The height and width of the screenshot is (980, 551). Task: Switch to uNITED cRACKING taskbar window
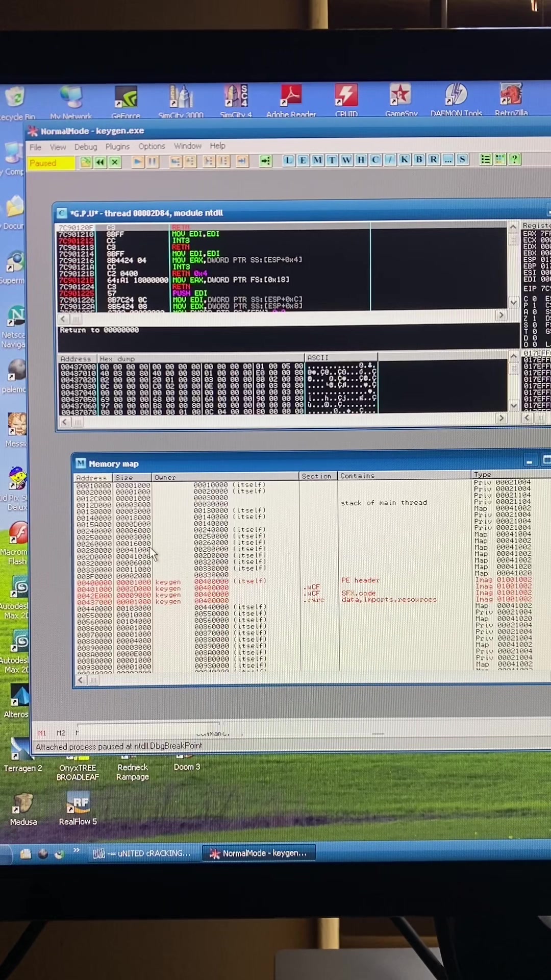click(x=142, y=853)
